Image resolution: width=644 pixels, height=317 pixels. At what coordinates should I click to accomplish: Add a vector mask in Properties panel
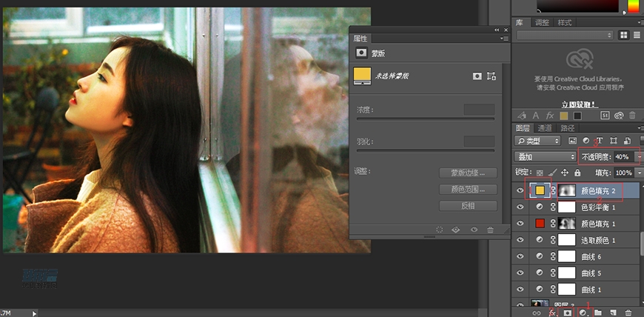click(x=492, y=76)
